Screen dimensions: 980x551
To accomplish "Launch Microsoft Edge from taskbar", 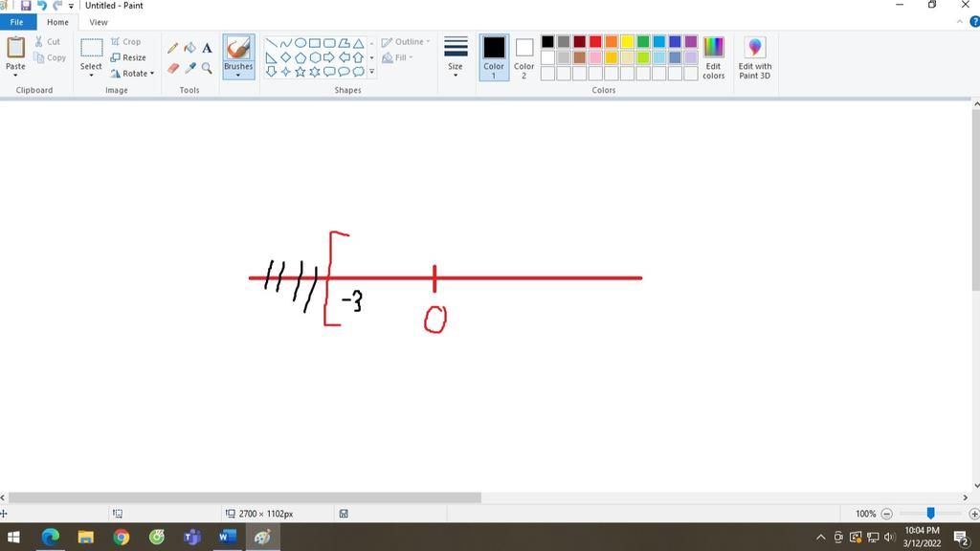I will click(50, 537).
